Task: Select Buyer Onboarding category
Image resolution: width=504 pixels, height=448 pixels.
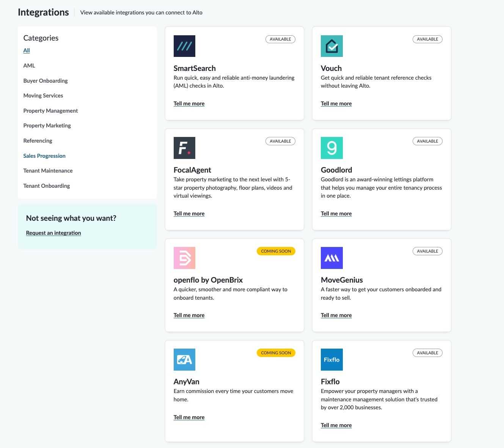Action: pos(46,81)
